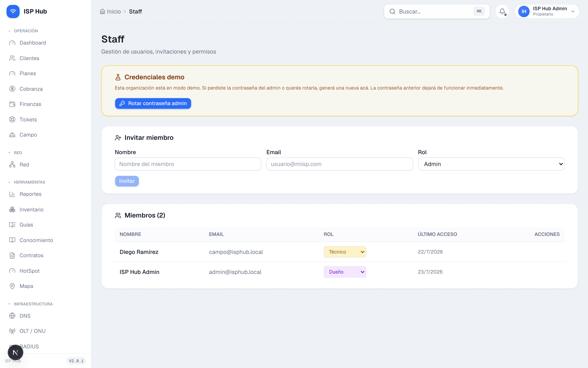Click the EMAIL column header
588x368 pixels.
tap(216, 234)
